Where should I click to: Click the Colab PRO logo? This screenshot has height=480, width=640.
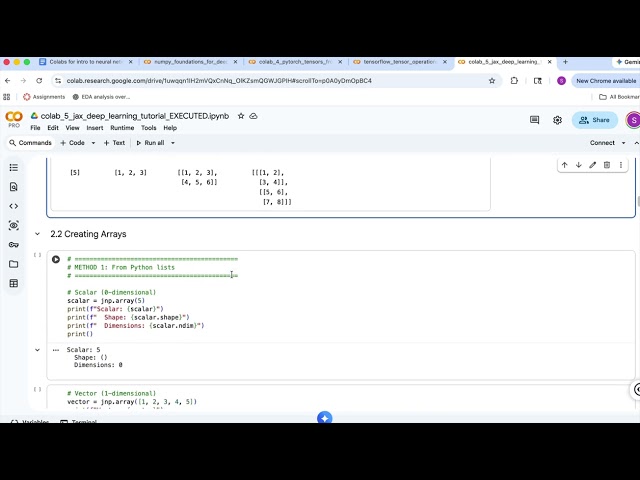[14, 119]
